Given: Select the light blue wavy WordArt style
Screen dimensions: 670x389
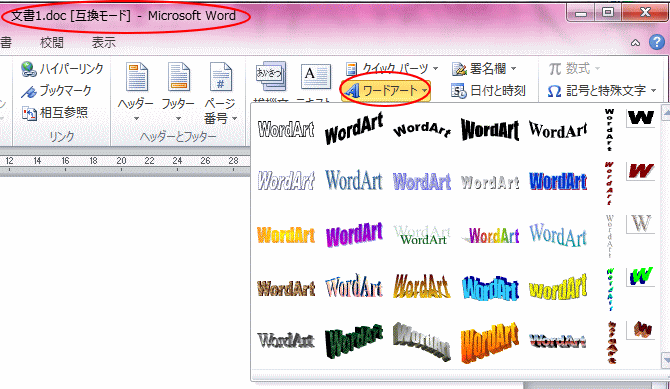Looking at the screenshot, I should point(558,235).
